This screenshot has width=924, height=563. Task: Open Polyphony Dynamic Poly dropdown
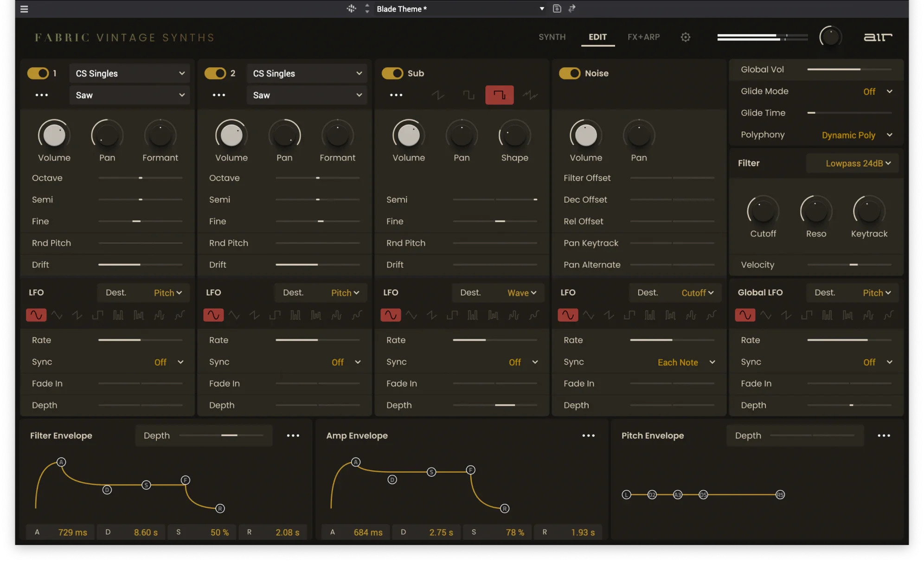coord(857,135)
